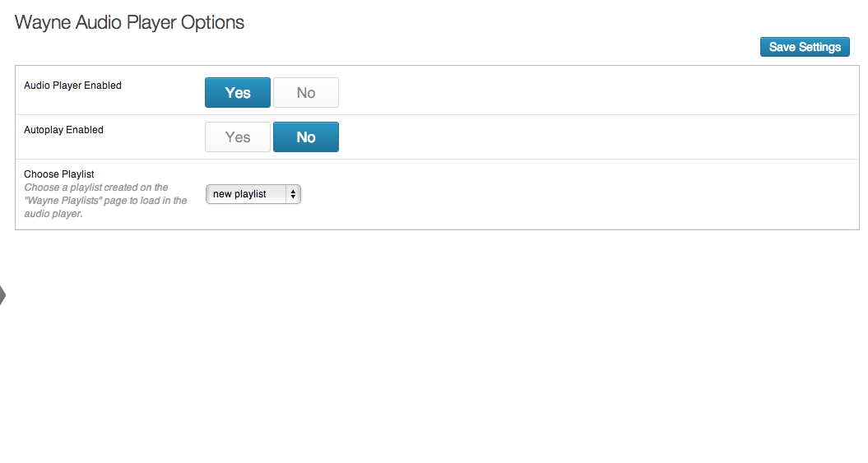This screenshot has height=463, width=868.
Task: Click the down arrow of playlist selector
Action: coord(293,197)
